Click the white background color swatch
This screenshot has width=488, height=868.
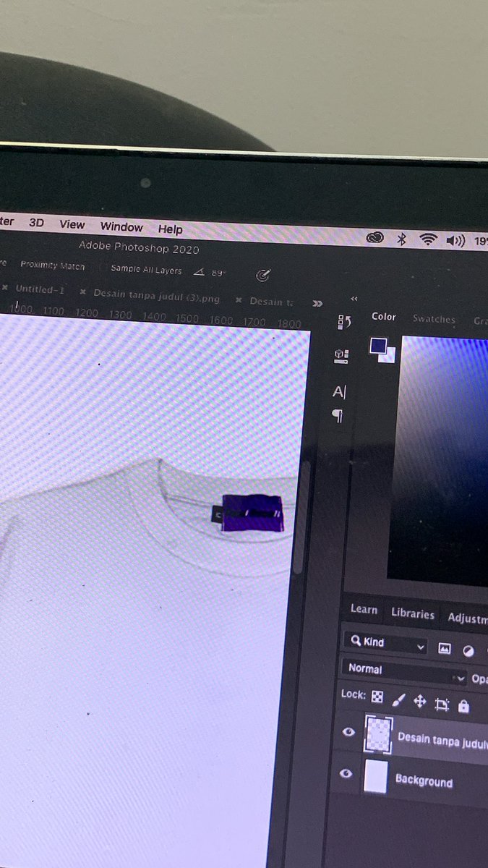click(x=389, y=355)
